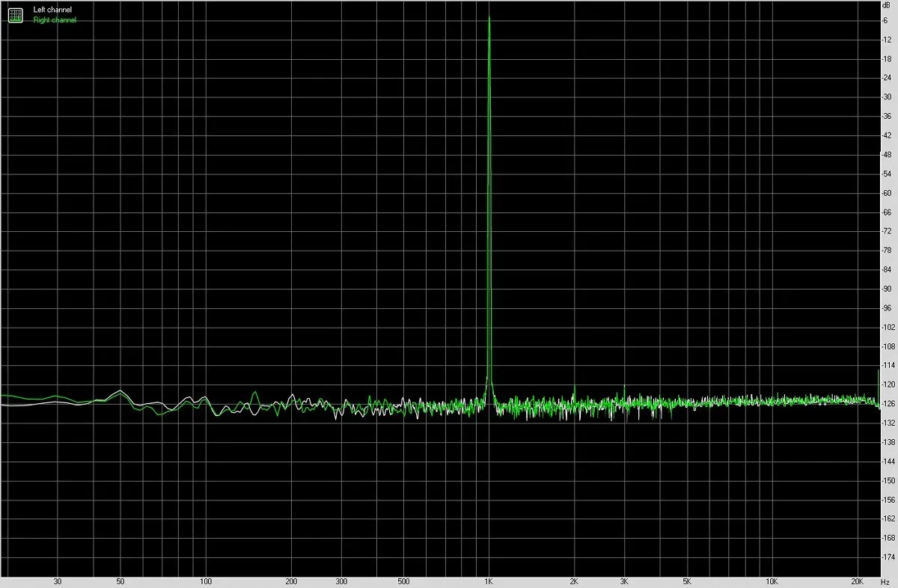Click the "500" frequency axis label
Viewport: 898px width, 588px height.
pyautogui.click(x=404, y=581)
